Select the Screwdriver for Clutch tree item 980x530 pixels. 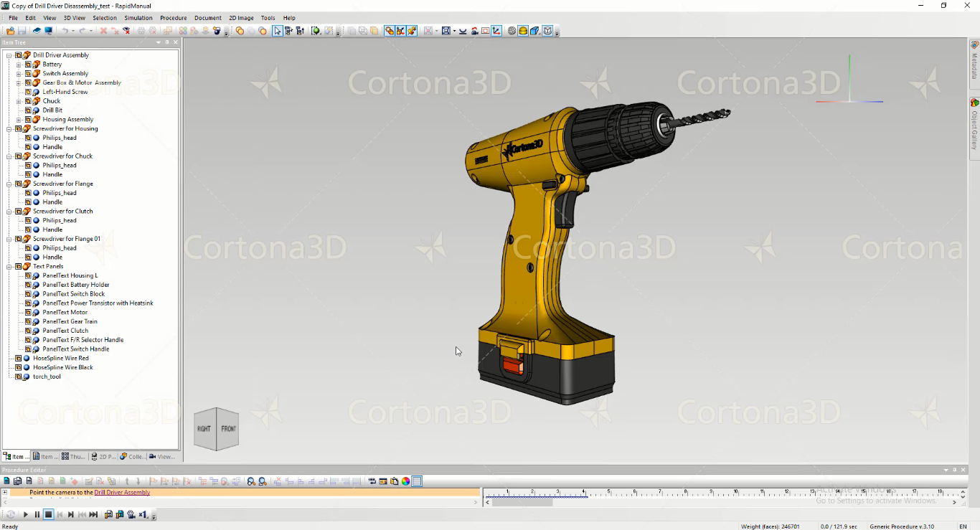[63, 212]
